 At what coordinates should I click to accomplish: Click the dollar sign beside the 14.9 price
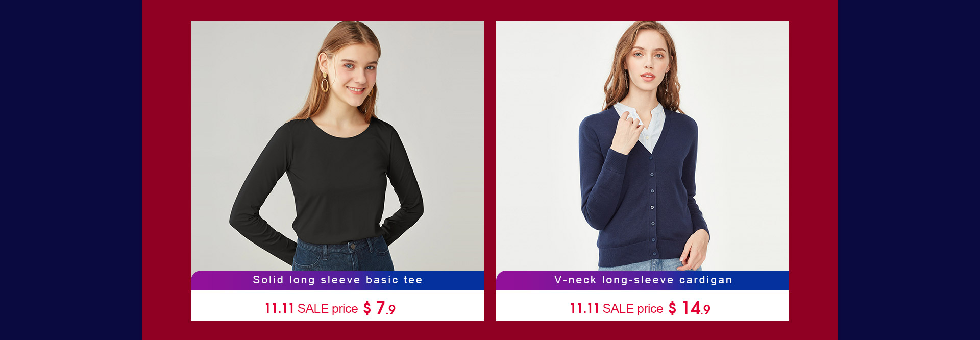[x=672, y=308]
